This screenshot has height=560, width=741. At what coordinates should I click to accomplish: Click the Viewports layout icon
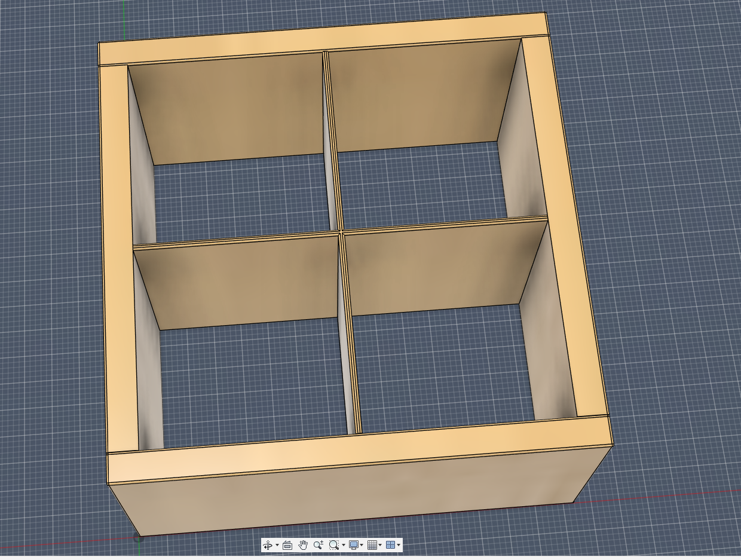(x=390, y=545)
